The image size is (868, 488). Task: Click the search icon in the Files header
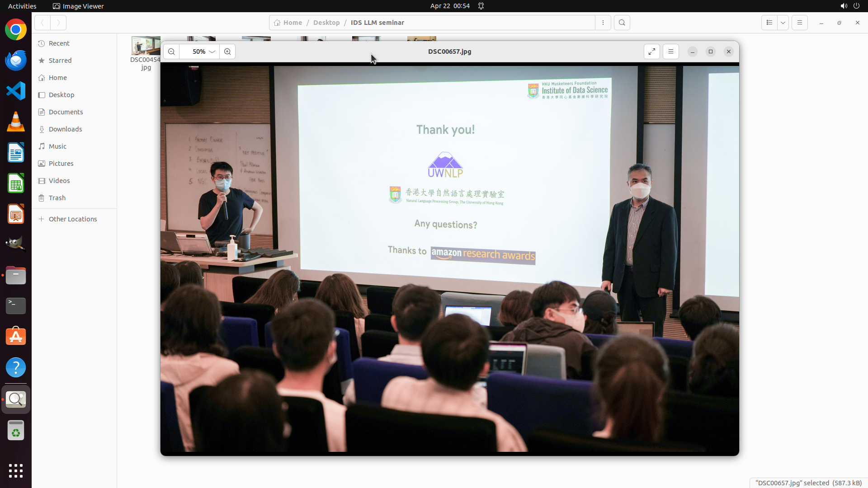tap(622, 23)
